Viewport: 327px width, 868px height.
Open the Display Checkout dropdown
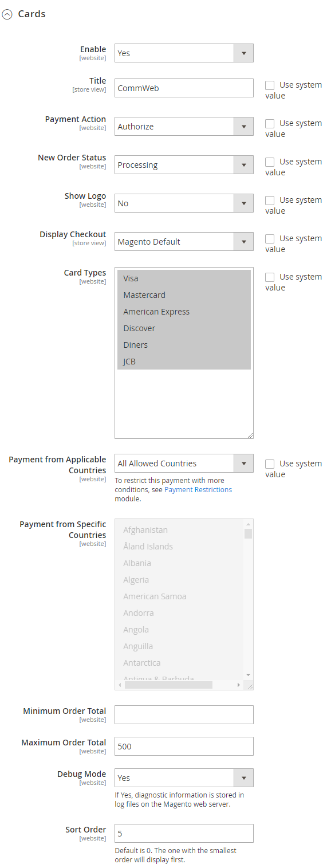184,242
